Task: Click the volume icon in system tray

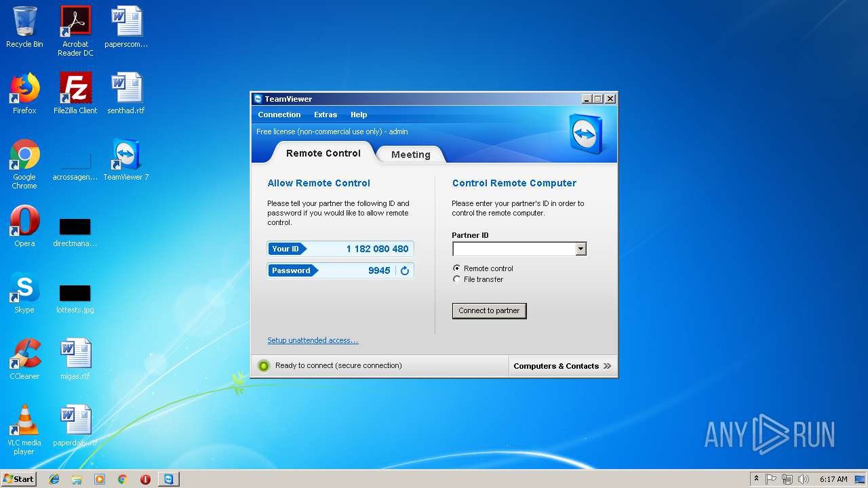Action: (804, 479)
